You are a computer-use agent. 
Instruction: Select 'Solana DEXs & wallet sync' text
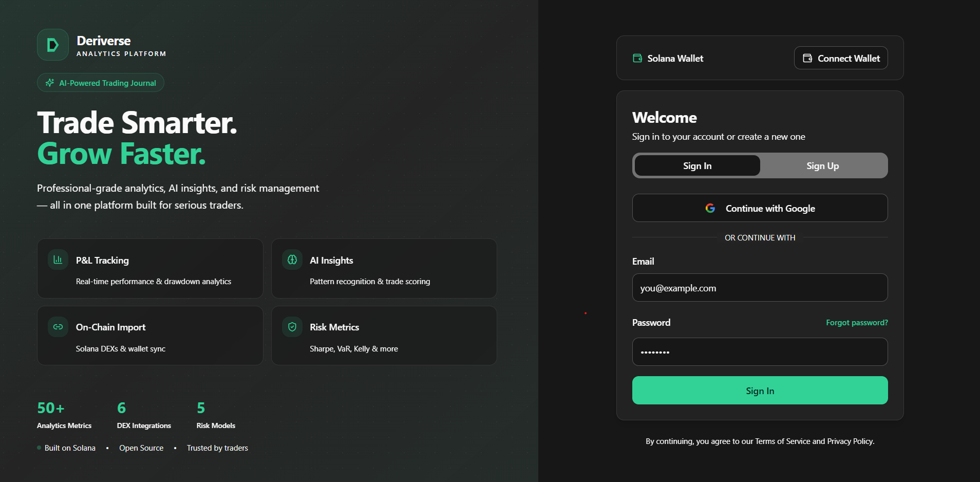[121, 349]
